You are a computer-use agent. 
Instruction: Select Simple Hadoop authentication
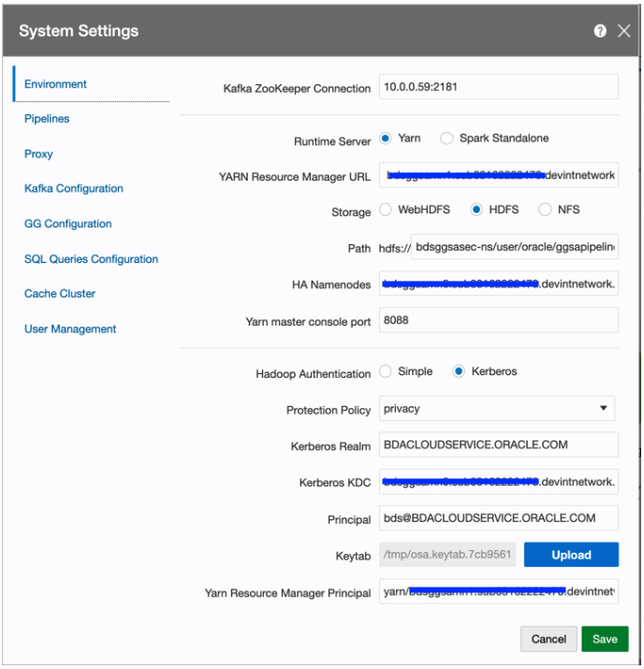point(386,371)
